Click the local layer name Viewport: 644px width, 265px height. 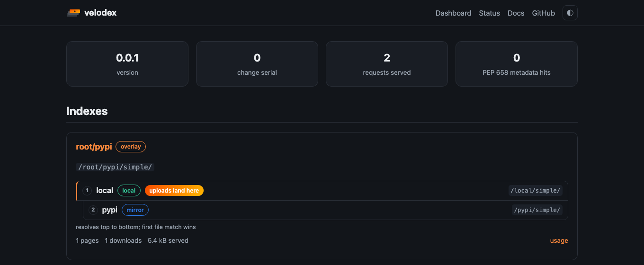click(105, 191)
